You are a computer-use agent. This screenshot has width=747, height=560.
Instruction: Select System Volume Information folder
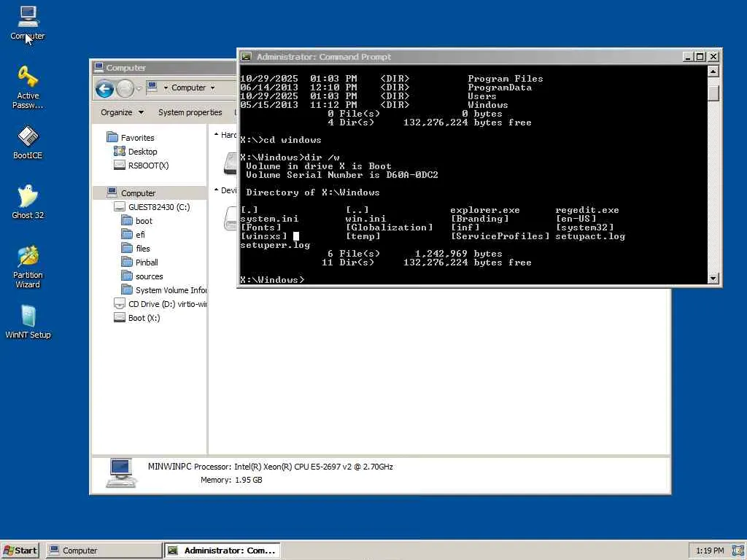[x=164, y=290]
